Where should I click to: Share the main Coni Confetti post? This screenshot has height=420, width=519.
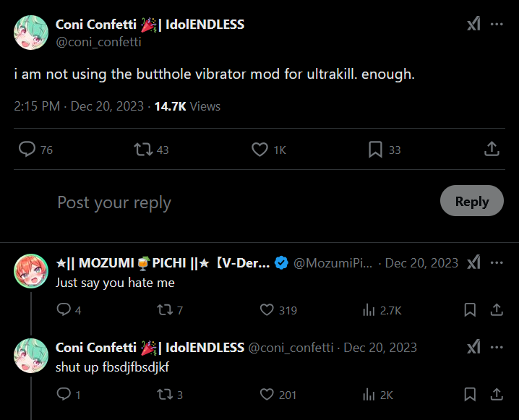pos(492,149)
